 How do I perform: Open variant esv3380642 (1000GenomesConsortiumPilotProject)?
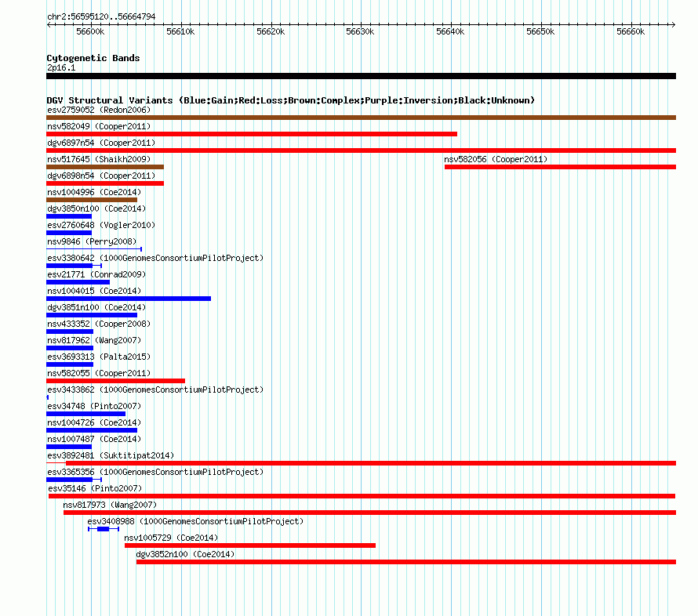(x=155, y=258)
